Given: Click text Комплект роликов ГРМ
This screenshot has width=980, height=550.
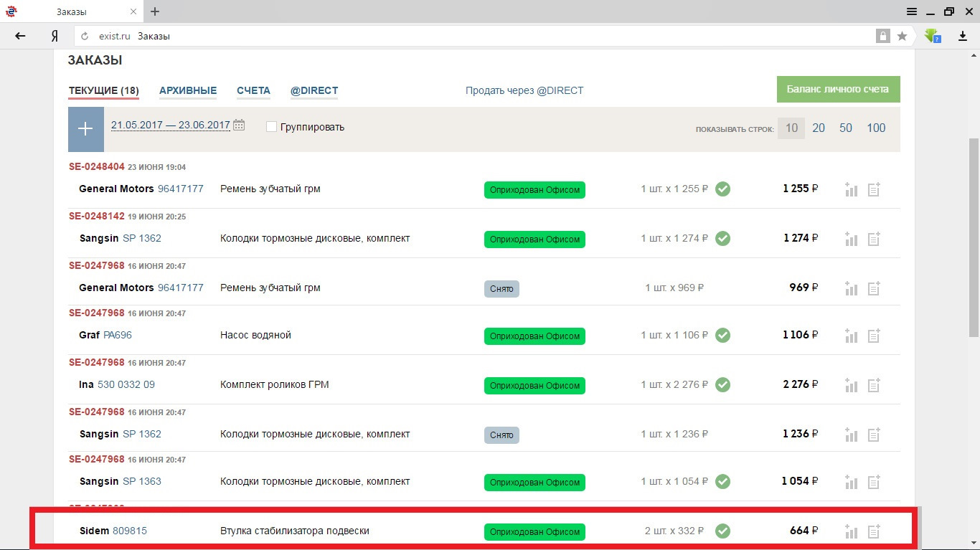Looking at the screenshot, I should 275,384.
